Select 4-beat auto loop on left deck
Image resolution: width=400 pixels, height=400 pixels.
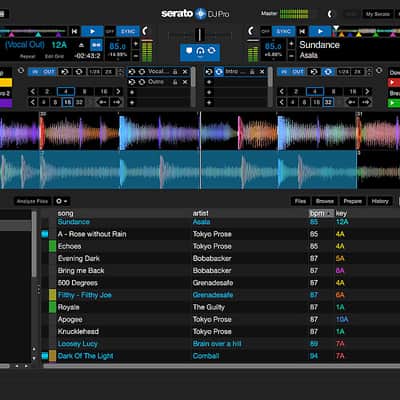click(x=66, y=91)
